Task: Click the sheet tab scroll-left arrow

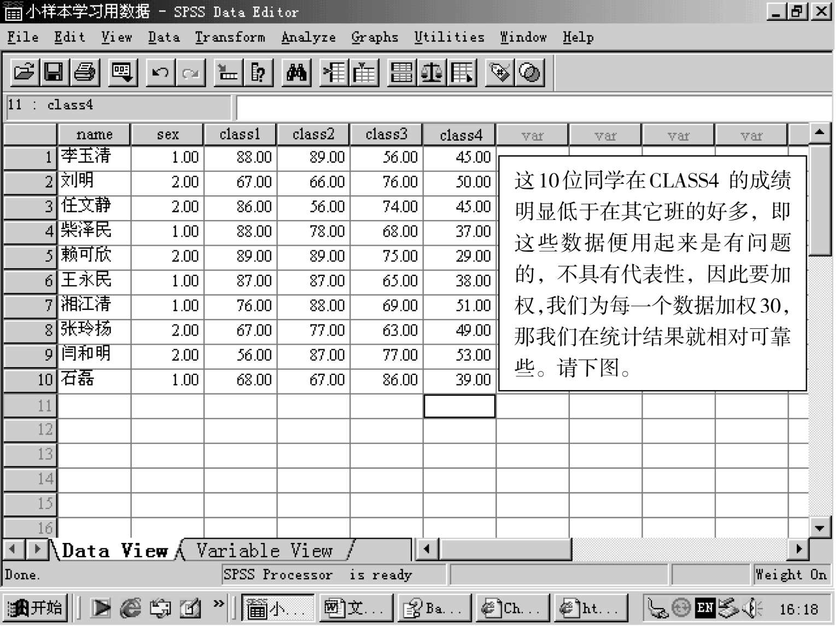Action: pyautogui.click(x=13, y=549)
